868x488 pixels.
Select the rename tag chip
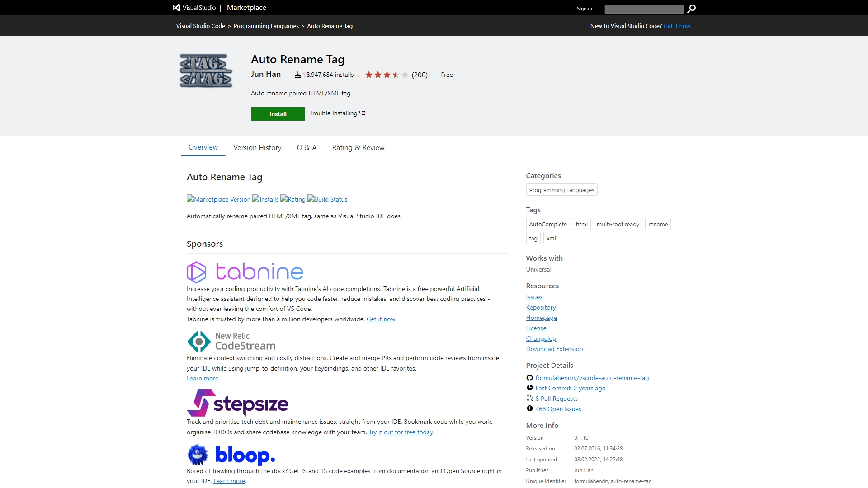pos(658,224)
